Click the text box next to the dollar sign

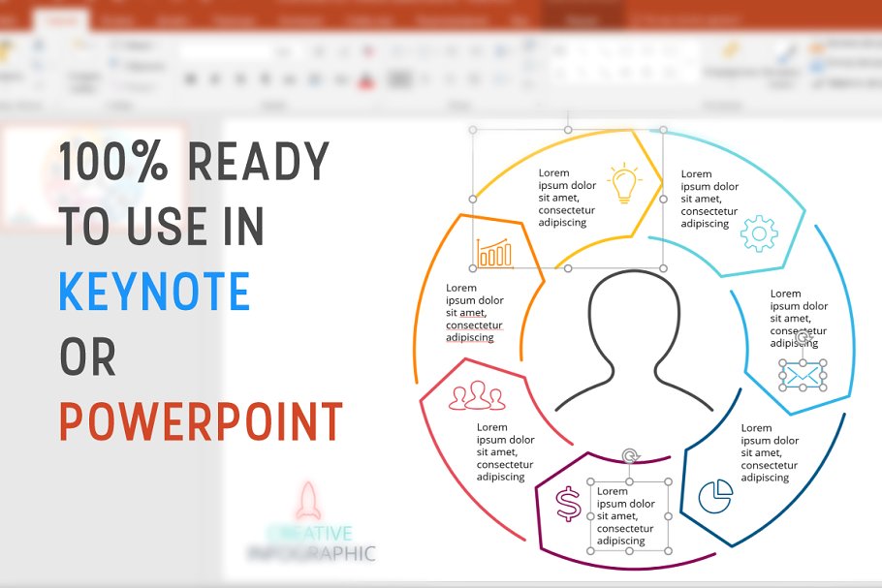(x=626, y=516)
